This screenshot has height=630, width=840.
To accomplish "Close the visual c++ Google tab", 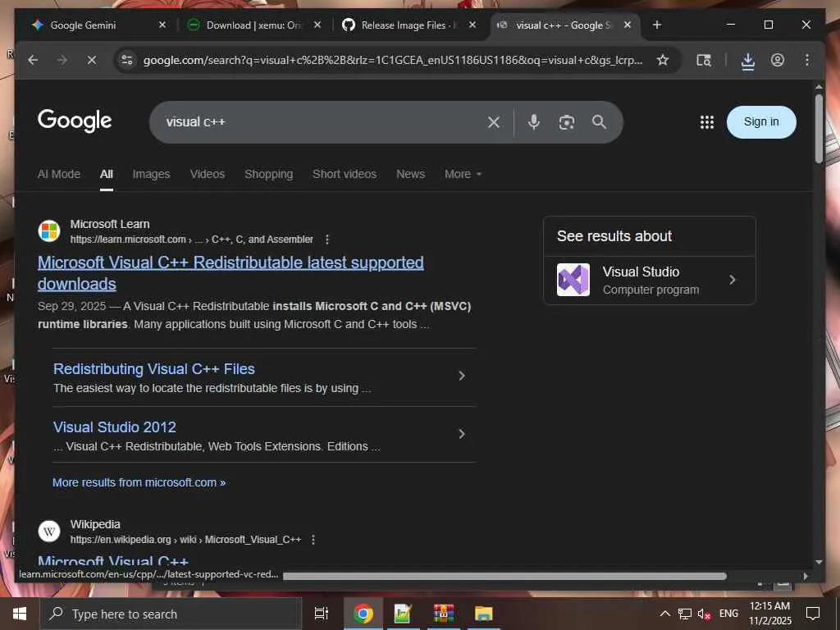I will [628, 25].
